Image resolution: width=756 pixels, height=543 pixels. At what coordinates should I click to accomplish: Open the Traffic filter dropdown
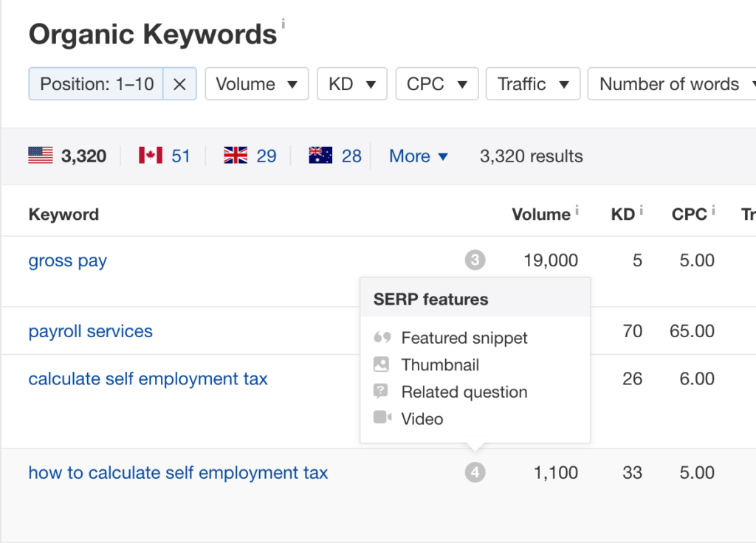pos(533,84)
